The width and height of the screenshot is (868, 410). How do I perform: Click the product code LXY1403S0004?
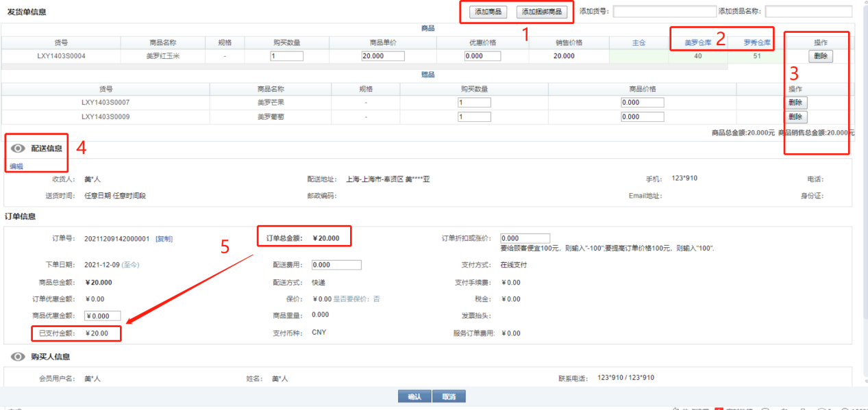pyautogui.click(x=61, y=56)
